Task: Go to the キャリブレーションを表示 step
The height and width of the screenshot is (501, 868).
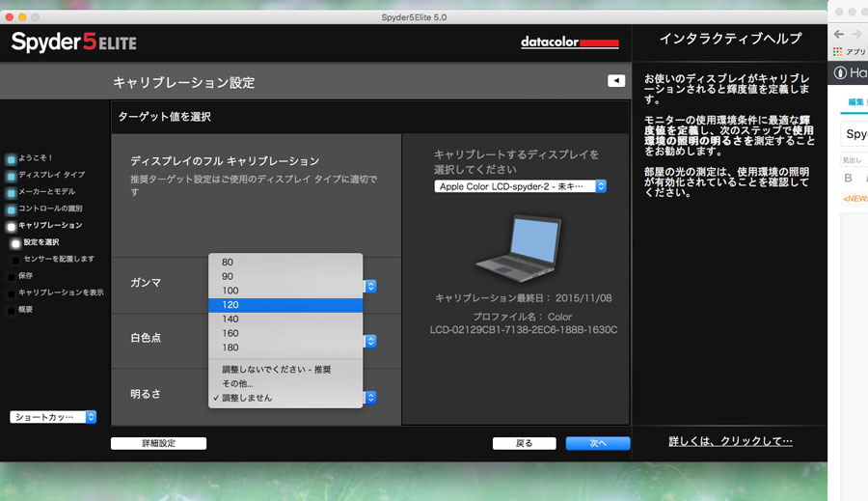Action: 61,292
